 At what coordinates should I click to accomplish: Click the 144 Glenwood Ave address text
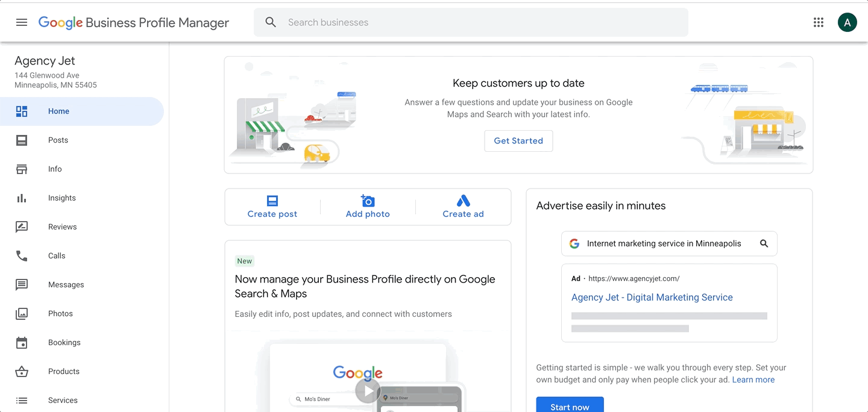[x=47, y=75]
